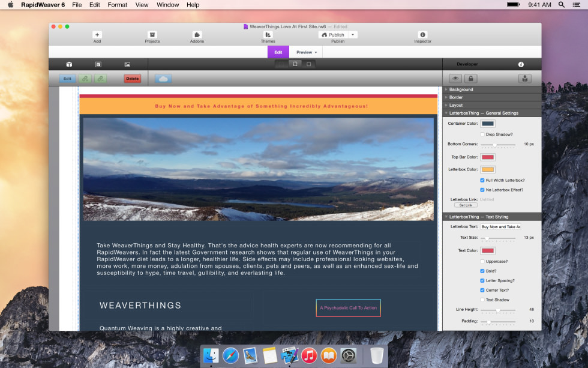This screenshot has width=588, height=368.
Task: Open the Inspector toolbar icon
Action: (422, 35)
